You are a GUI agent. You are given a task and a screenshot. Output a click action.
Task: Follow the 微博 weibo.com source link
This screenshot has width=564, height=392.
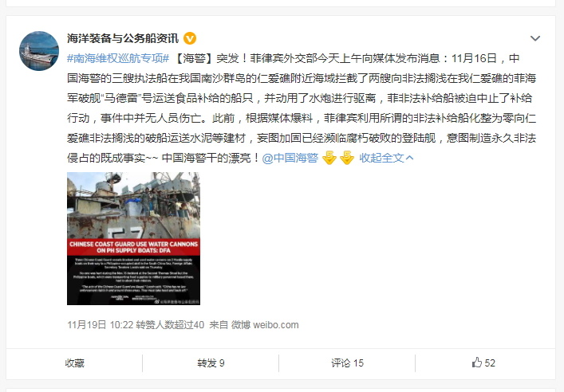(x=265, y=325)
